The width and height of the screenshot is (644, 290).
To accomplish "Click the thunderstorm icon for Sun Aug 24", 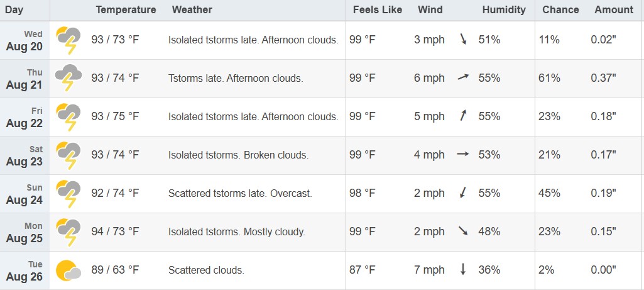I will [68, 194].
